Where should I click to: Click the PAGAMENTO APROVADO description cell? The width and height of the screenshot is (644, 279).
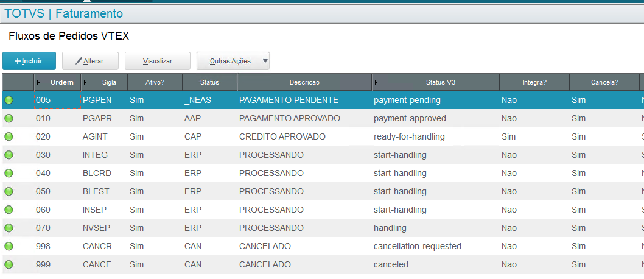[x=304, y=118]
